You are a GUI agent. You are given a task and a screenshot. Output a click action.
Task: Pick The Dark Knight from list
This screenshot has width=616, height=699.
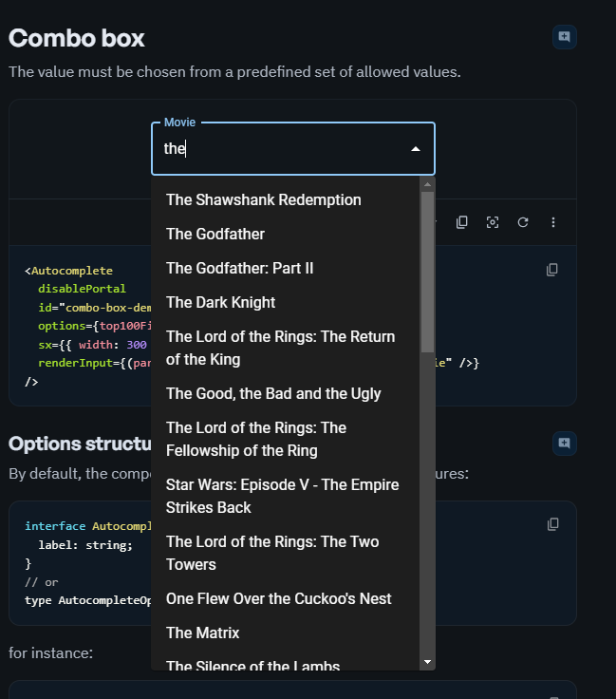220,302
